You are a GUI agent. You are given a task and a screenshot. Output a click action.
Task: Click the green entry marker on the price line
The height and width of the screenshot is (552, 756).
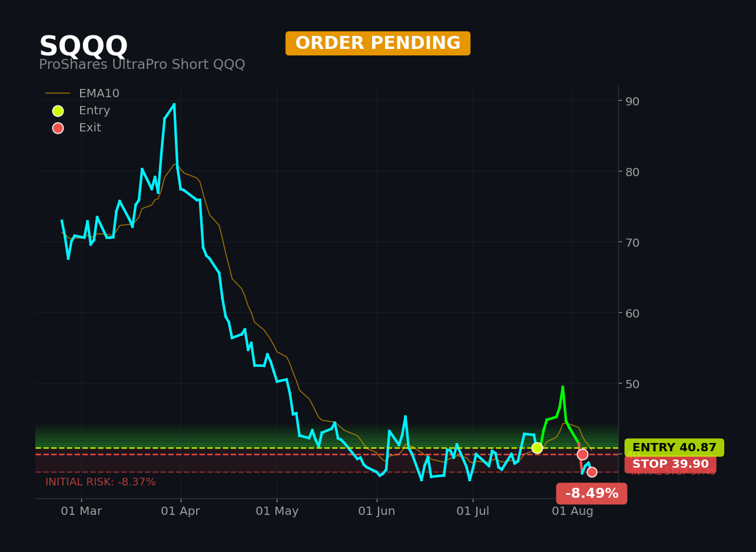pos(537,448)
